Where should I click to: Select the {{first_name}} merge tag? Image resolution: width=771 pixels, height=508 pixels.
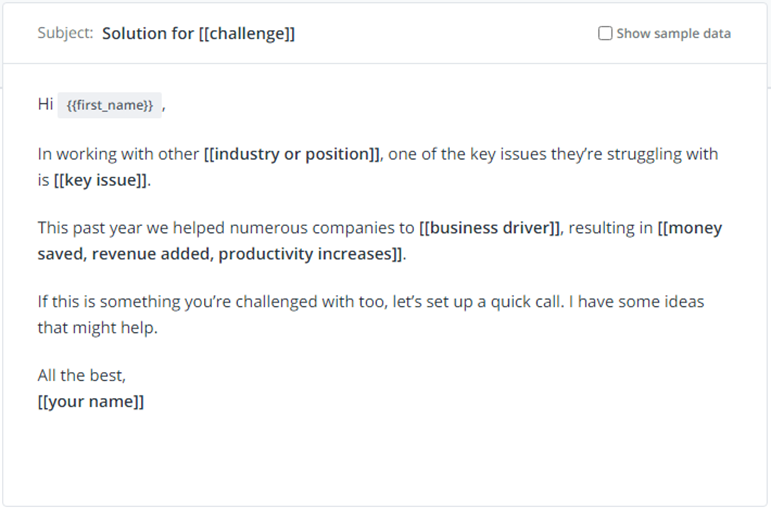[x=110, y=105]
